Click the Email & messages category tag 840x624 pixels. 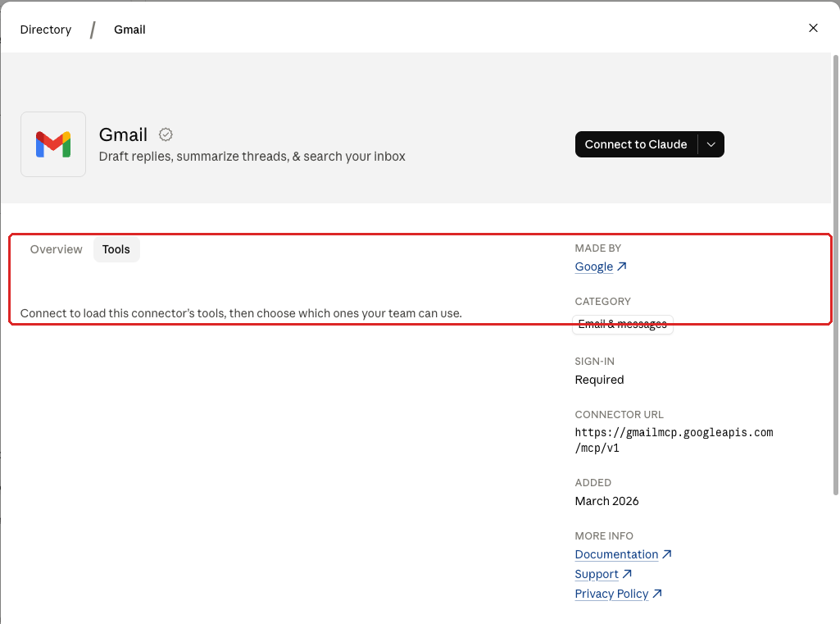click(x=623, y=325)
